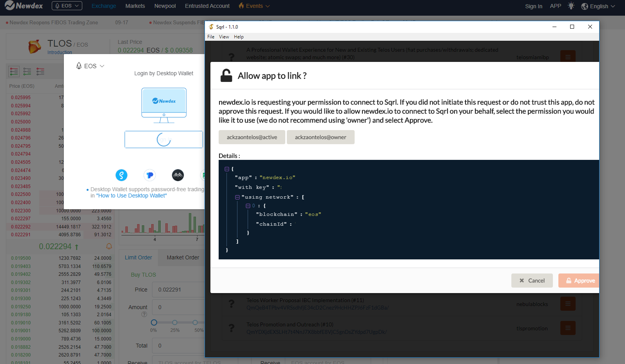Image resolution: width=625 pixels, height=364 pixels.
Task: Open the File menu in Sqrl
Action: (211, 37)
